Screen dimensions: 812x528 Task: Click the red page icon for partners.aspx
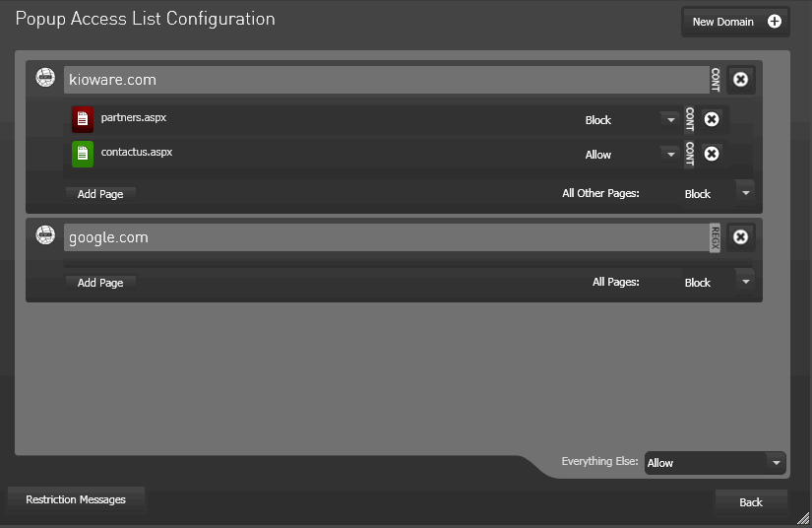point(83,119)
